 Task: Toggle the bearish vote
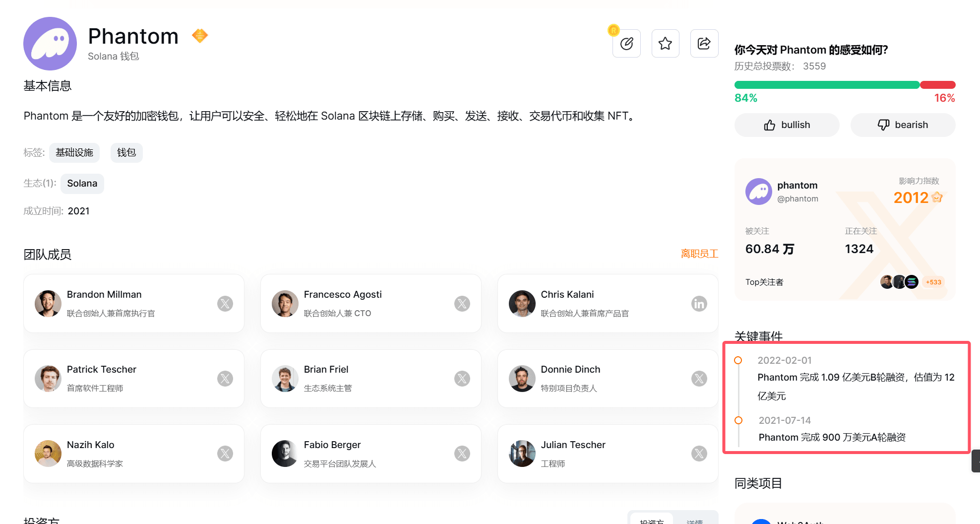pos(903,125)
